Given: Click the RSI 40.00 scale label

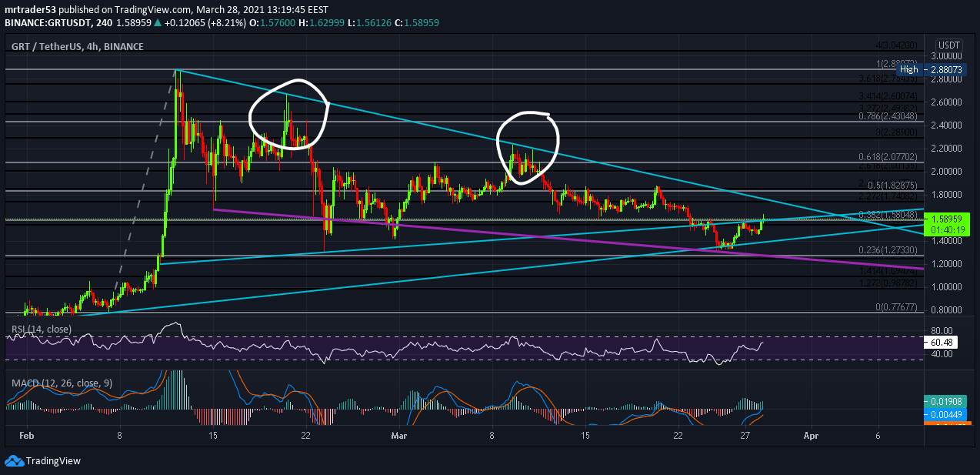Looking at the screenshot, I should point(941,355).
